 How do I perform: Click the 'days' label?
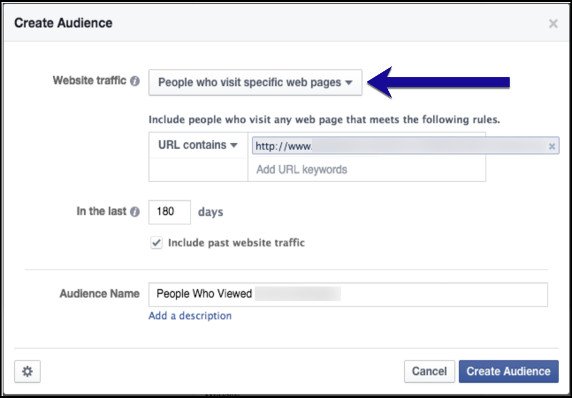coord(210,212)
